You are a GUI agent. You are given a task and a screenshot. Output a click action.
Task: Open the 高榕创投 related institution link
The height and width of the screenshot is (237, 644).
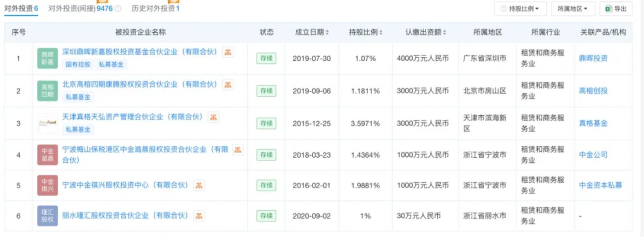(593, 91)
